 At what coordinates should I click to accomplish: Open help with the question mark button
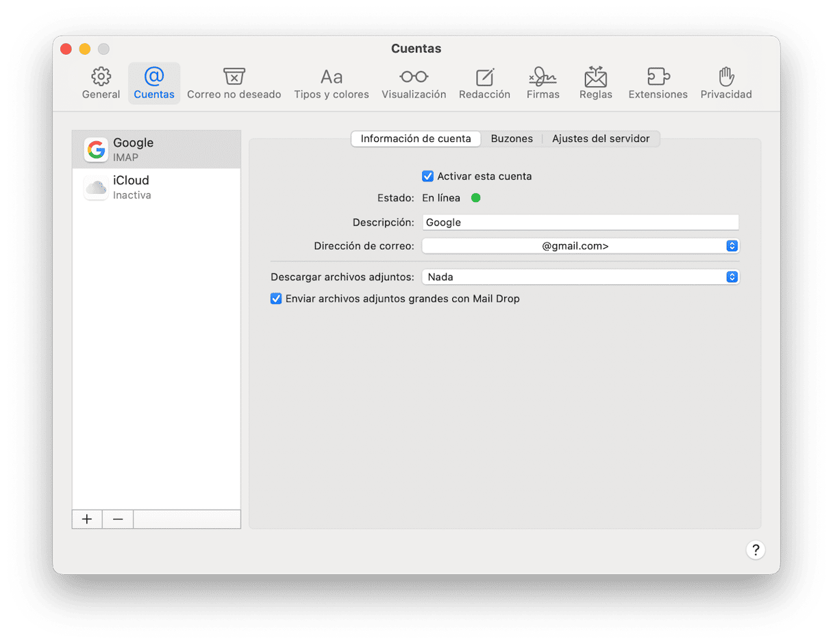pyautogui.click(x=755, y=549)
